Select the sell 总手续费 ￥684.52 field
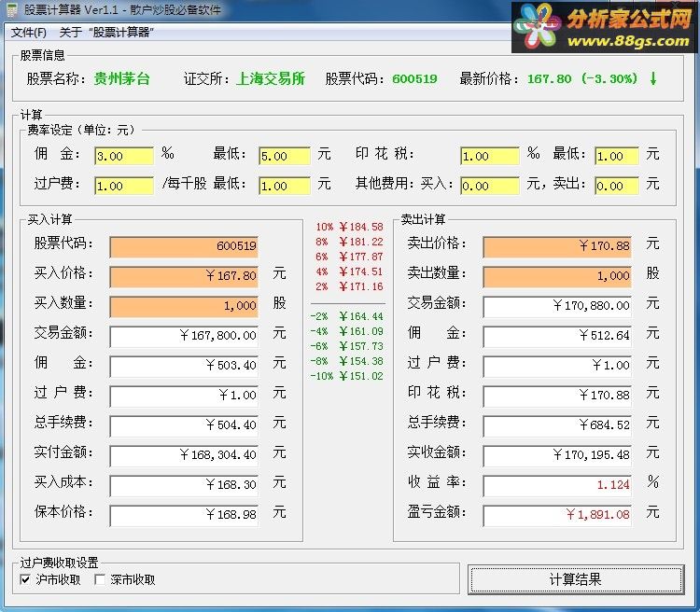Viewport: 700px width, 612px height. click(x=557, y=425)
